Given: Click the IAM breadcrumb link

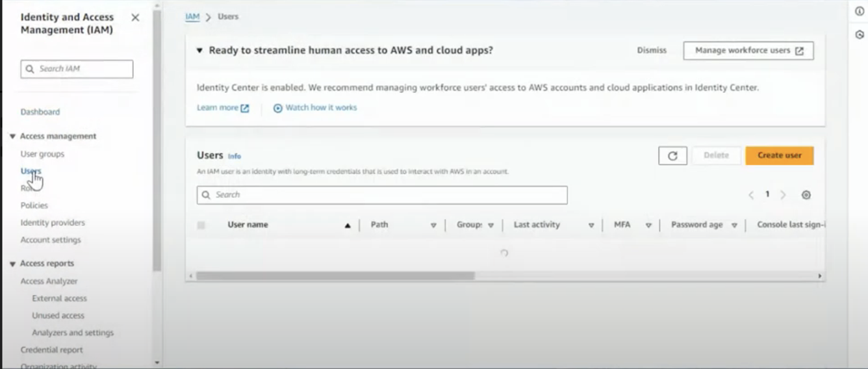Looking at the screenshot, I should pos(192,17).
